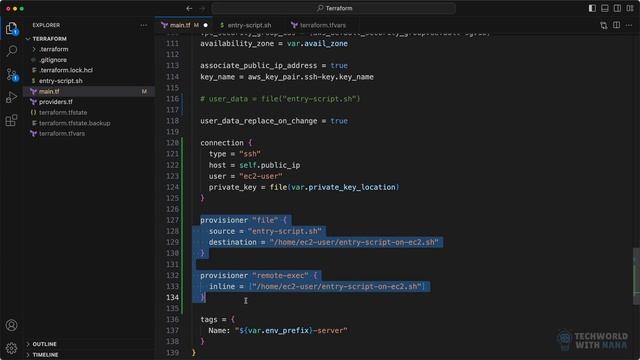
Task: Click the unsaved dot on main.tf tab
Action: tap(206, 25)
